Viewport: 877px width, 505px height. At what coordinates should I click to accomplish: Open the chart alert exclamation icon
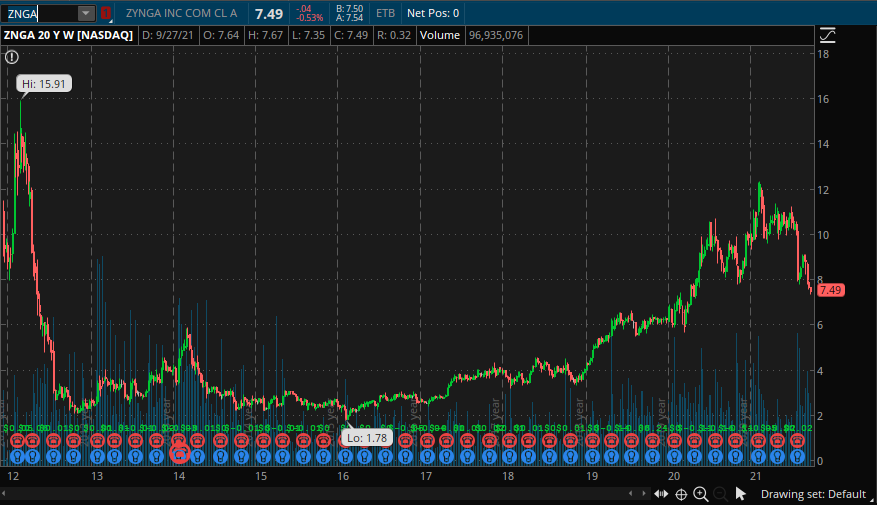coord(12,57)
